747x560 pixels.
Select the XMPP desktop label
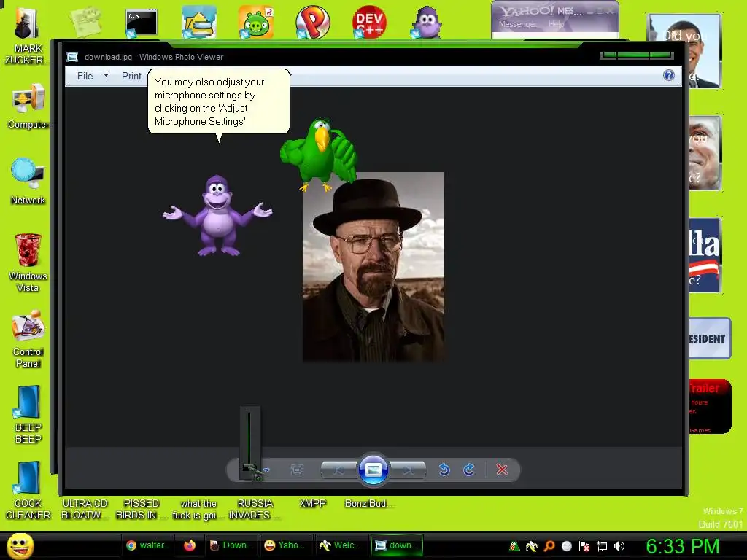(x=312, y=503)
